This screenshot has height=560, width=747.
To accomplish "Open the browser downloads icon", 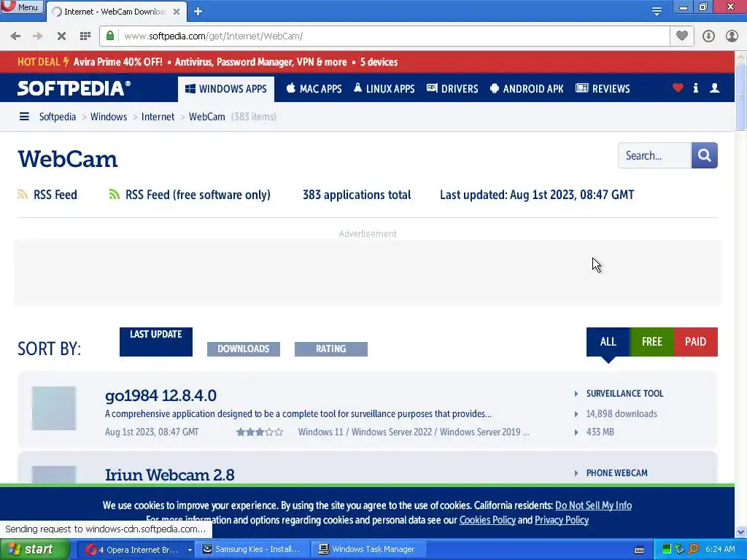I will tap(708, 36).
